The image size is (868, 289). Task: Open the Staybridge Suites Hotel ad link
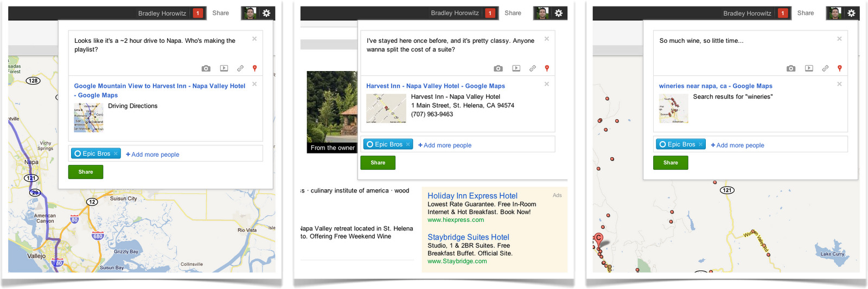tap(468, 237)
